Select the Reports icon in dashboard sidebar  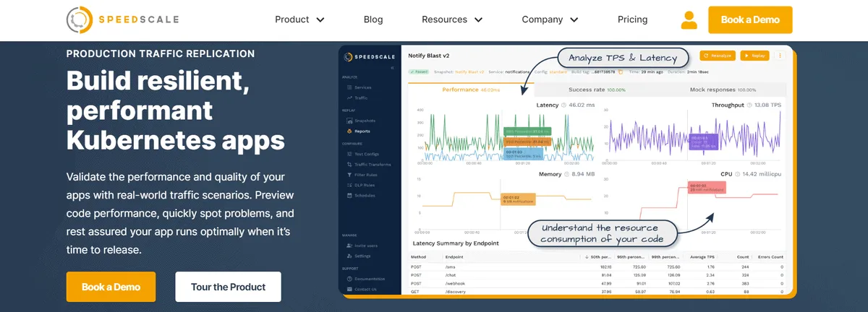tap(349, 131)
